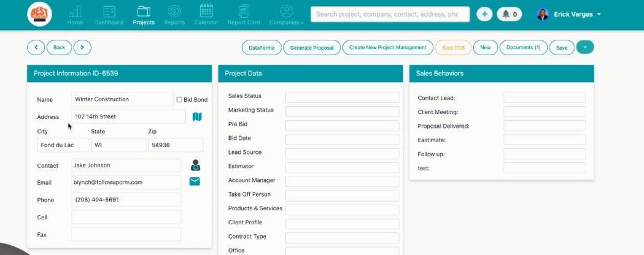
Task: Click the email envelope icon
Action: 195,181
